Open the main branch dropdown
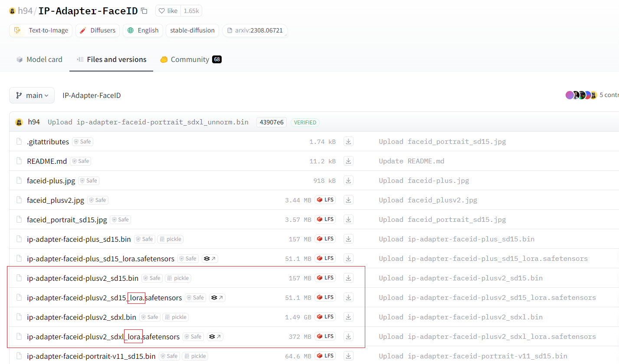Image resolution: width=619 pixels, height=364 pixels. (32, 95)
